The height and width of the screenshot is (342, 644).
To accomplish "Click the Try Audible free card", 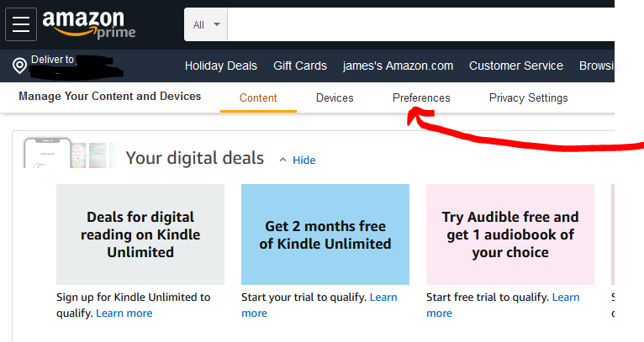I will pyautogui.click(x=510, y=234).
